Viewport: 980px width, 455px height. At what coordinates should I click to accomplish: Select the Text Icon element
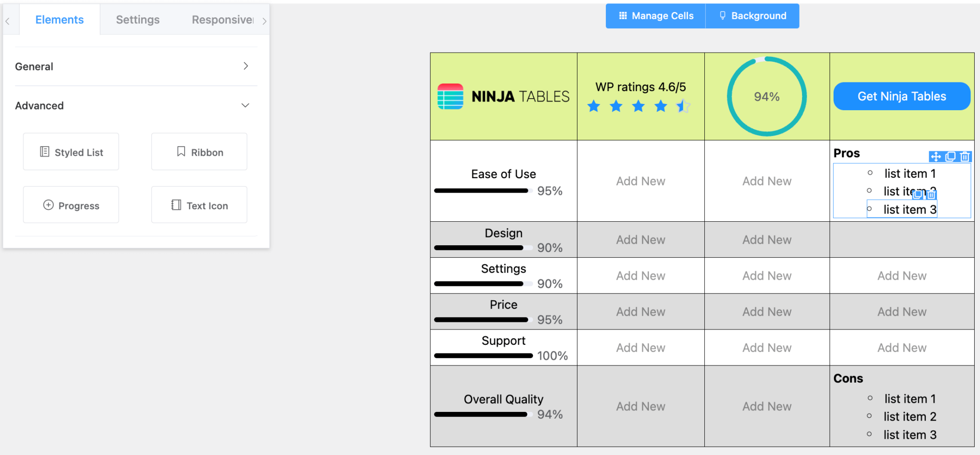(x=199, y=205)
